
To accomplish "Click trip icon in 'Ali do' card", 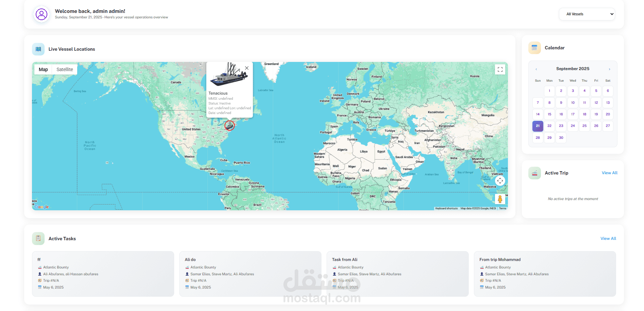I will click(187, 281).
